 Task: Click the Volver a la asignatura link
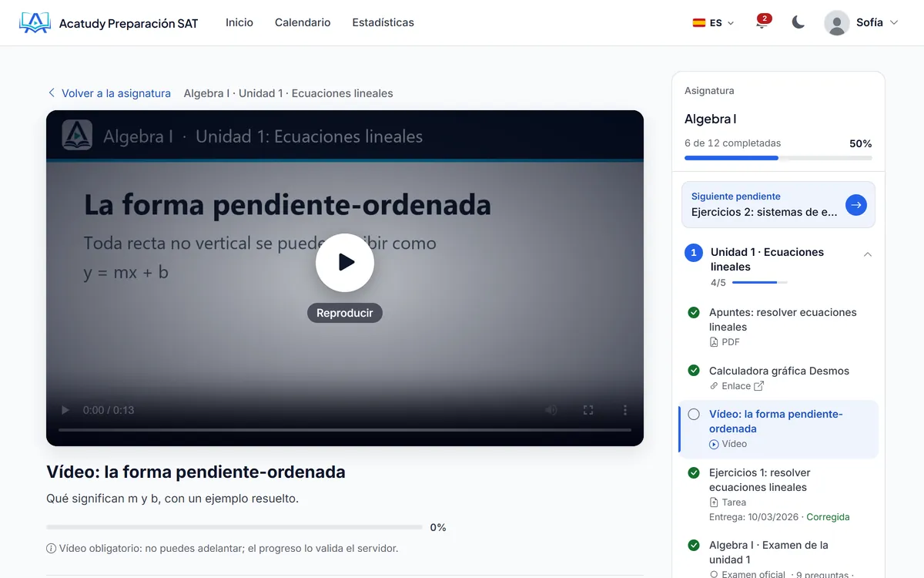pos(109,93)
